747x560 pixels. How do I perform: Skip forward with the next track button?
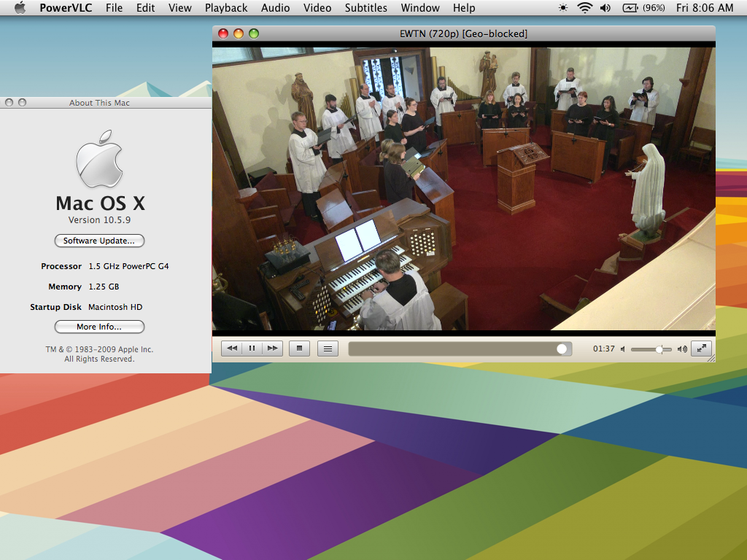click(x=273, y=349)
